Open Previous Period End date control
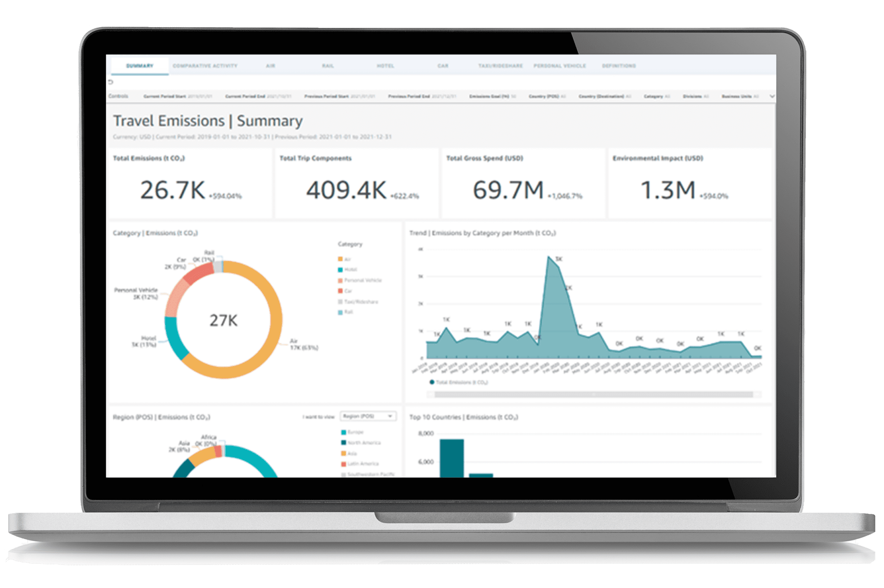Screen dimensions: 884x588 point(422,96)
